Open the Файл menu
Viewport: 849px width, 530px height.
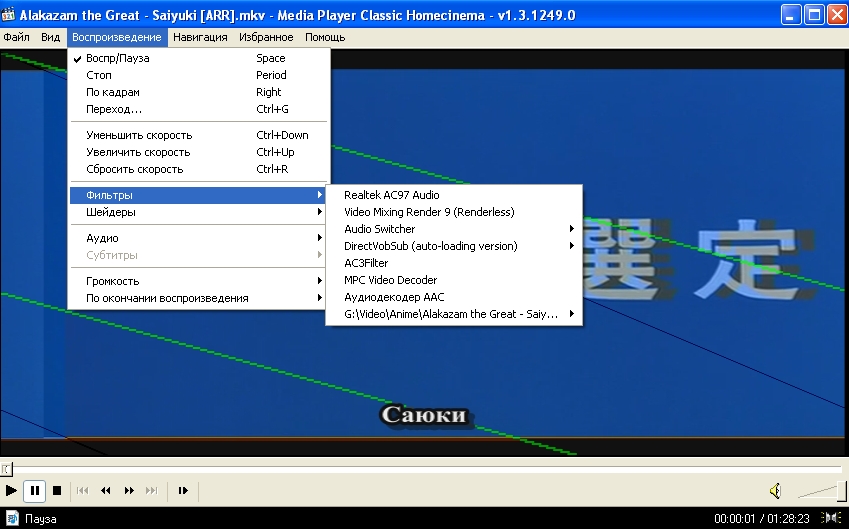click(16, 37)
